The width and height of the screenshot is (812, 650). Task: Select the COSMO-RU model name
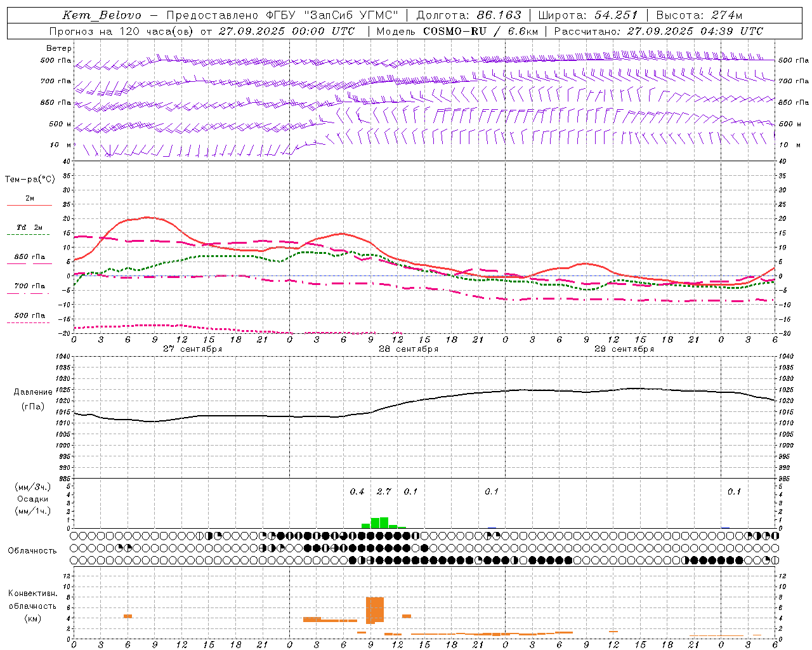click(455, 31)
